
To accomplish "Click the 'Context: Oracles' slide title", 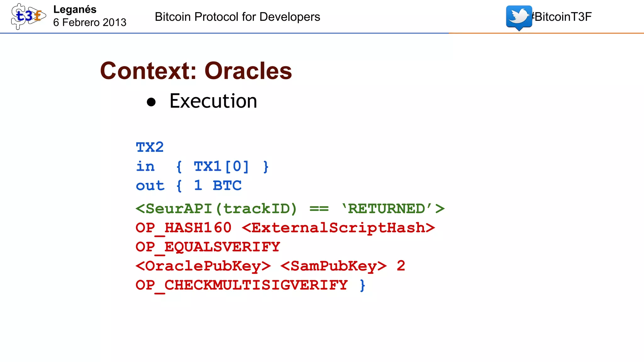I will coord(196,71).
